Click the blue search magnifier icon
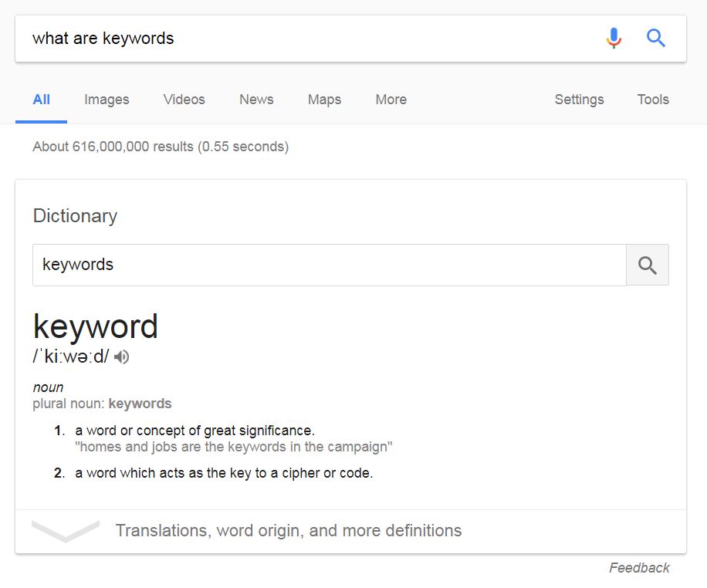707x588 pixels. click(655, 39)
